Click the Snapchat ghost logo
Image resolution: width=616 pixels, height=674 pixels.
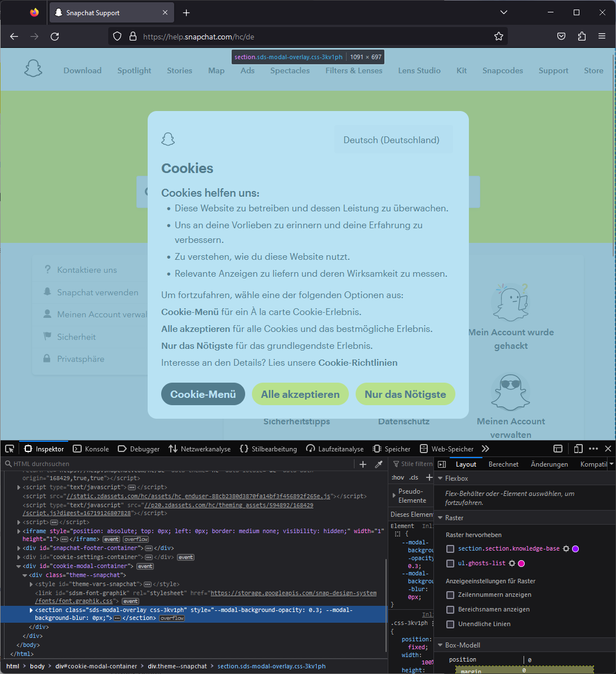tap(33, 68)
